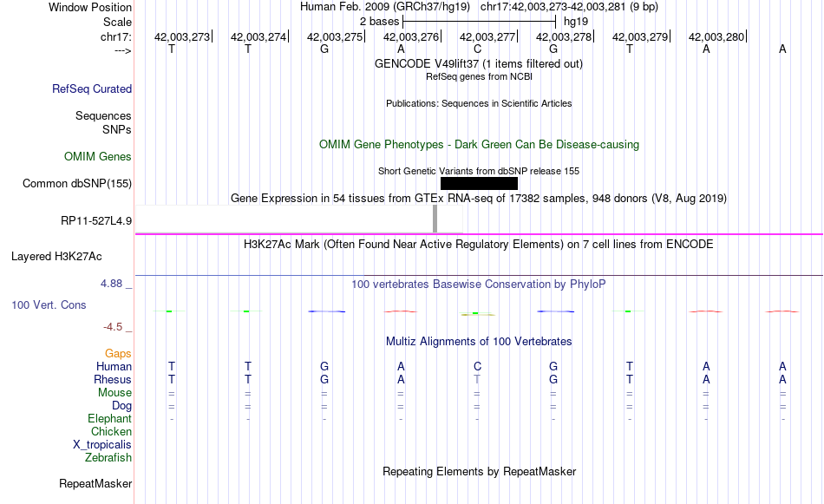
Task: Click the 2 bases scale bar
Action: point(479,22)
